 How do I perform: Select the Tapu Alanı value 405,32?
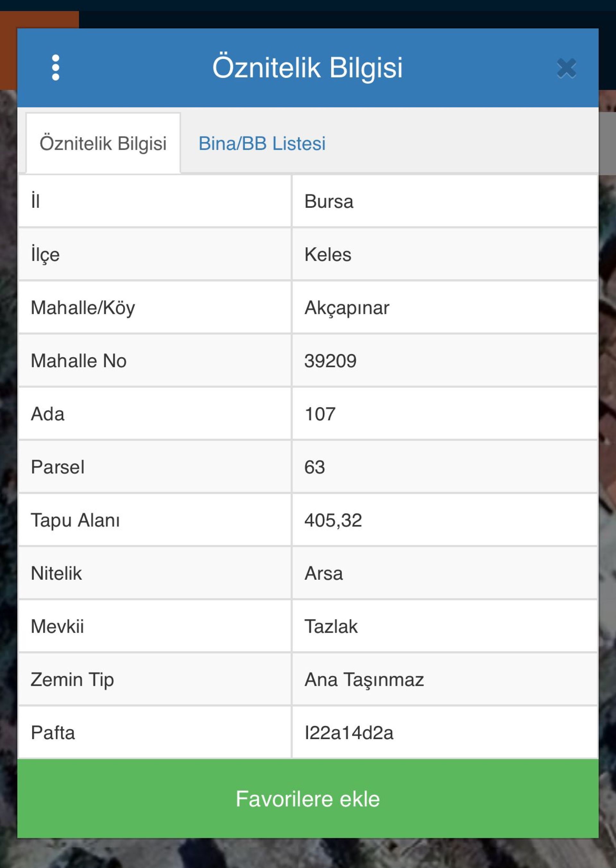click(x=333, y=520)
